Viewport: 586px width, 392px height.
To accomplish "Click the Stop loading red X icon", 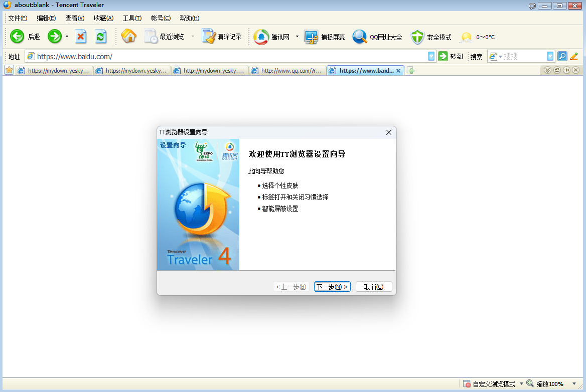I will 80,37.
